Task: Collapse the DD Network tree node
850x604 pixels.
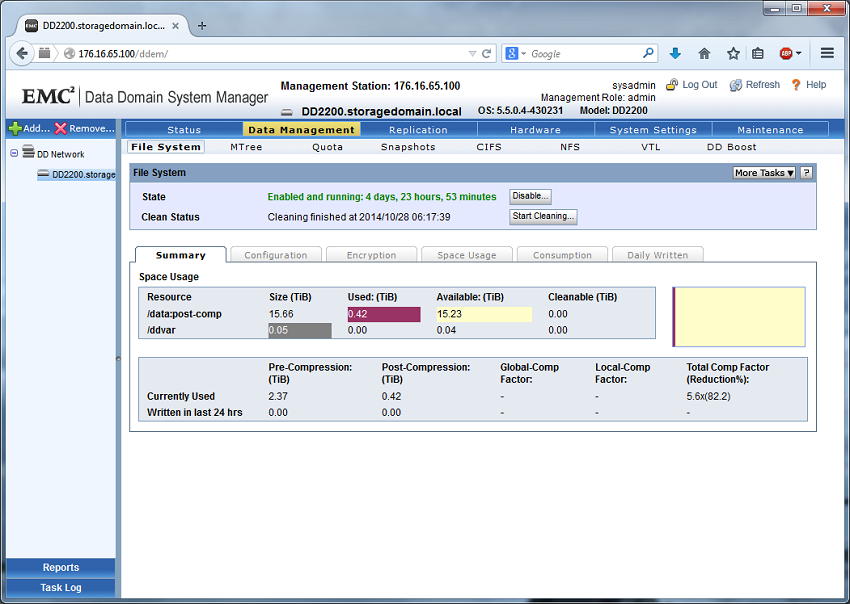Action: click(14, 153)
